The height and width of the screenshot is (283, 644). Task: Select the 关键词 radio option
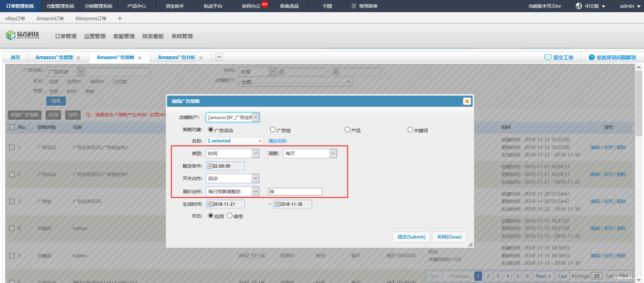click(410, 130)
